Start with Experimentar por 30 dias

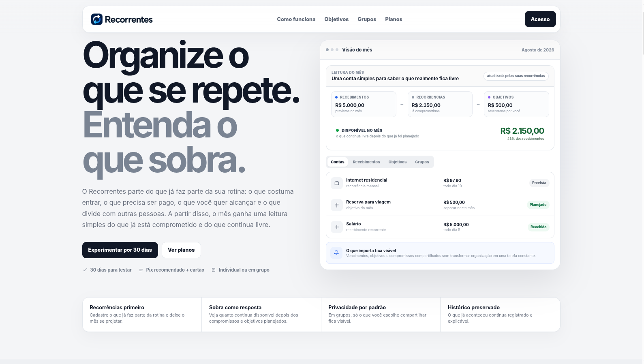pyautogui.click(x=120, y=250)
